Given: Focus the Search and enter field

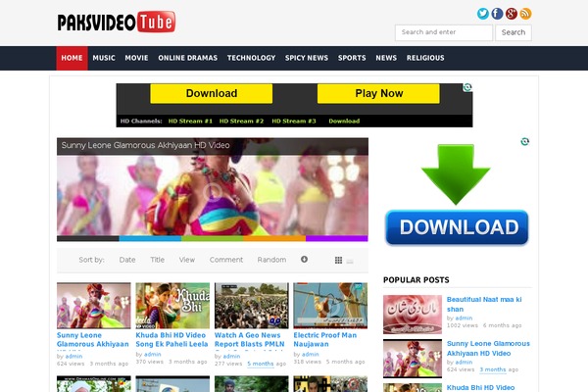Looking at the screenshot, I should [x=444, y=32].
